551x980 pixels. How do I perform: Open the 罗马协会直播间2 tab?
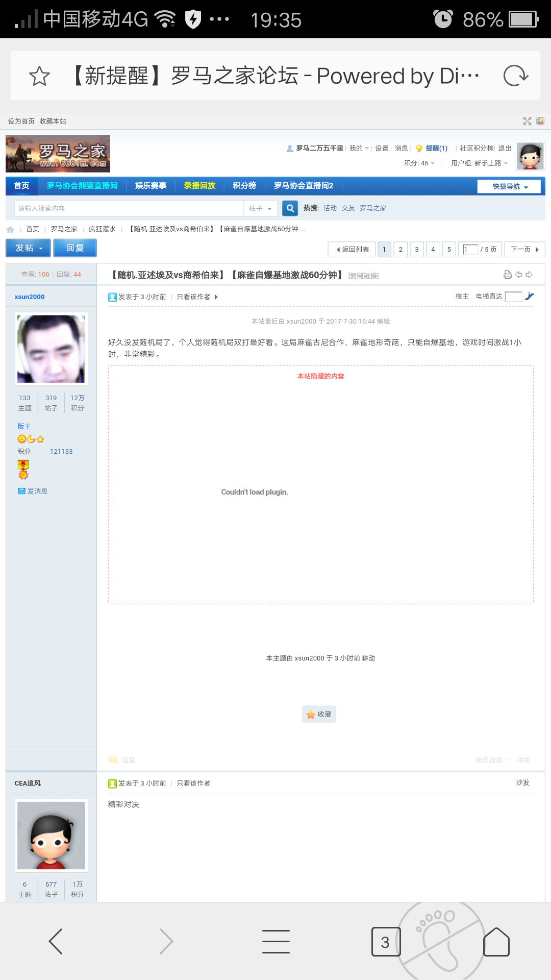(x=304, y=186)
